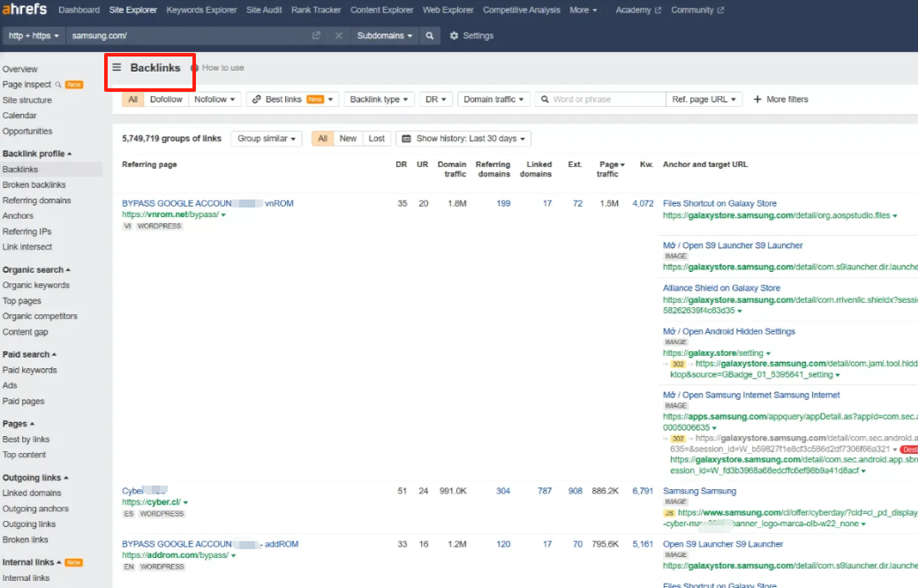Click the 'How to use' help icon
Screen dimensions: 918x588
(193, 66)
